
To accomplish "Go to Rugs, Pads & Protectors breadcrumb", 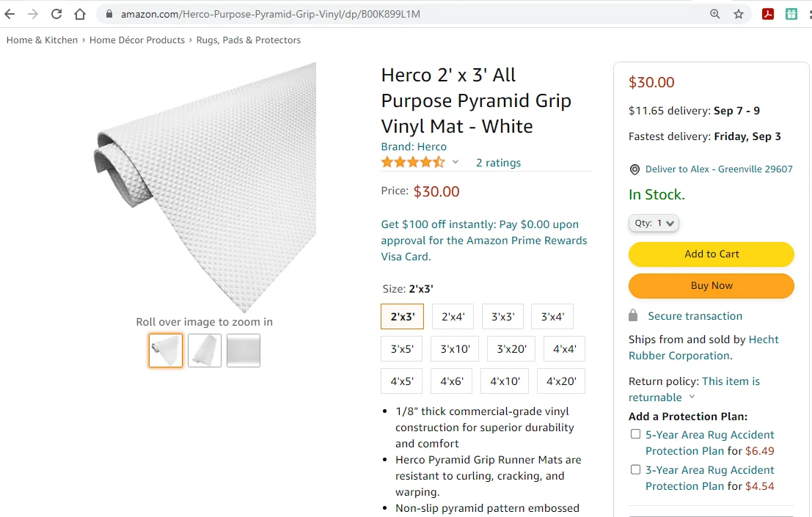I will [x=249, y=40].
